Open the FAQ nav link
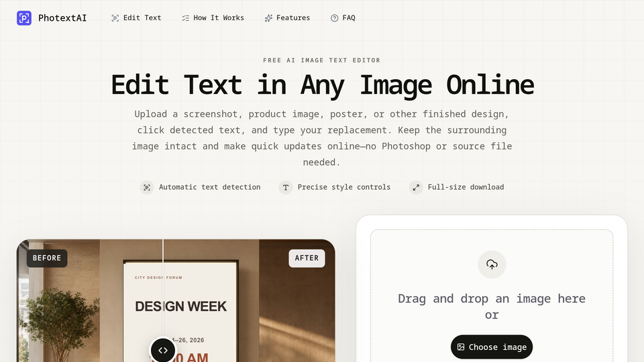This screenshot has height=362, width=644. [343, 18]
